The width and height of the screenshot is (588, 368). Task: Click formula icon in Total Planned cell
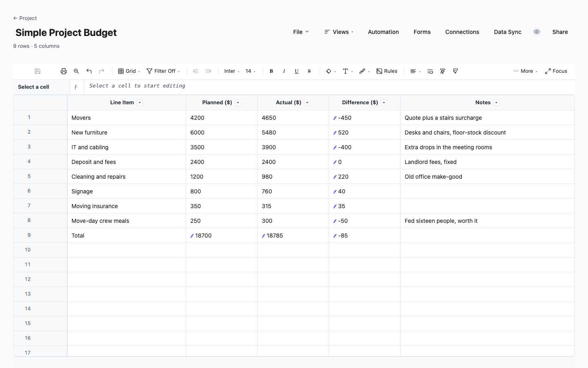point(192,236)
